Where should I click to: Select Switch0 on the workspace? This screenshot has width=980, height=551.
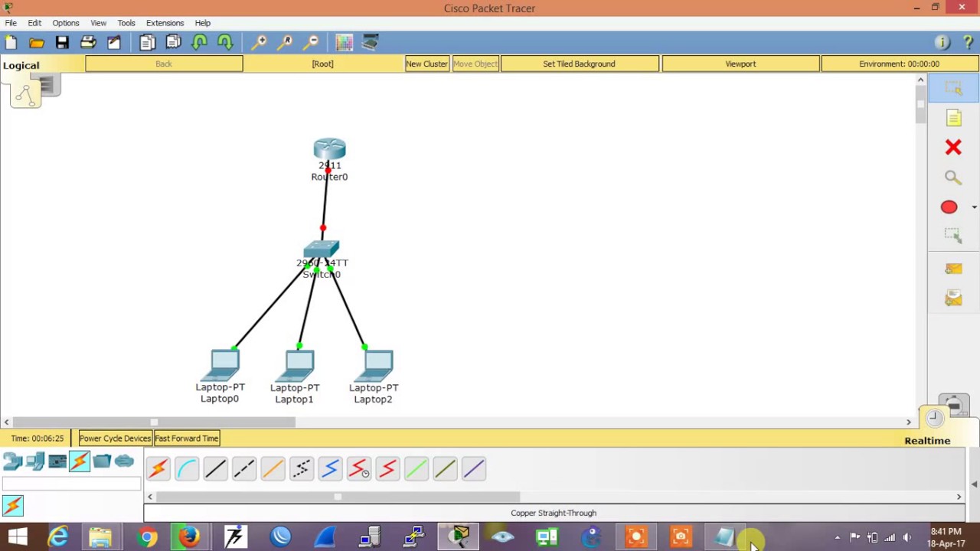coord(322,249)
